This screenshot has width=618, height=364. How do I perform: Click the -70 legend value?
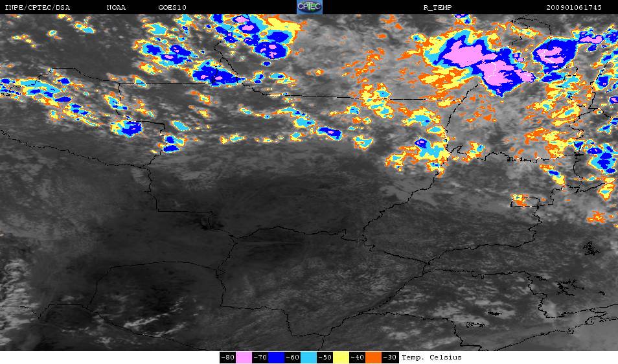260,358
